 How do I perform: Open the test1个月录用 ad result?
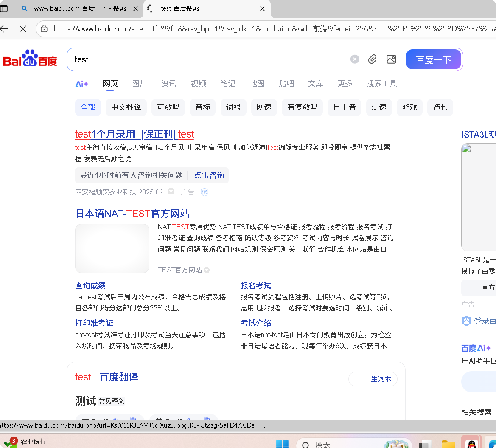135,134
